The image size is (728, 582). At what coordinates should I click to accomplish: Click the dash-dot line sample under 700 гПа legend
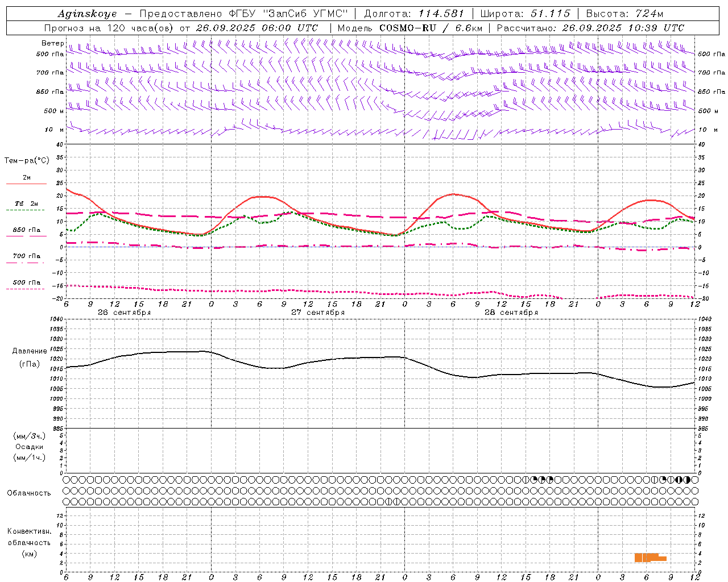tap(25, 263)
